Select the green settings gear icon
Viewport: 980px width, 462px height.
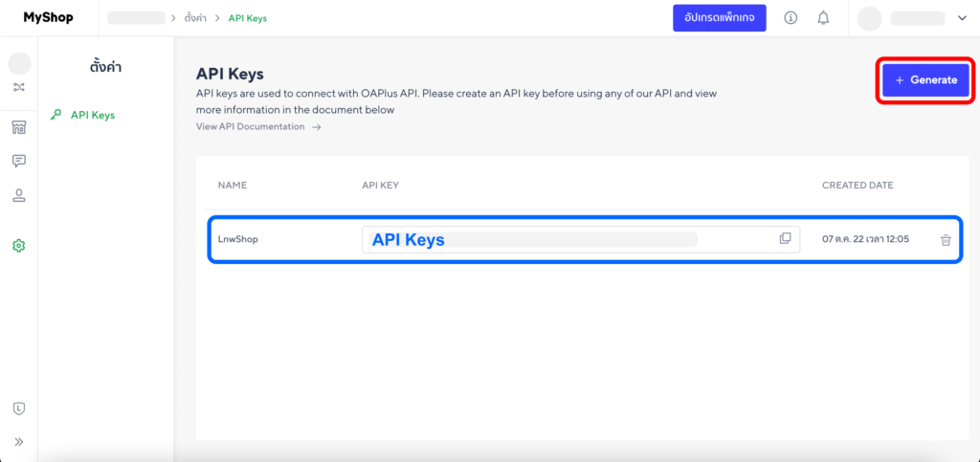point(19,246)
